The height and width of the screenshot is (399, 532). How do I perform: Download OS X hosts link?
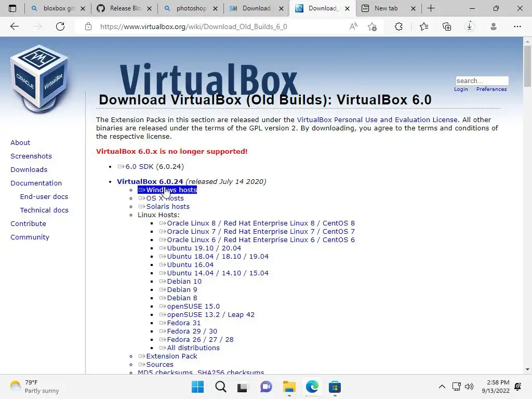[x=162, y=198]
